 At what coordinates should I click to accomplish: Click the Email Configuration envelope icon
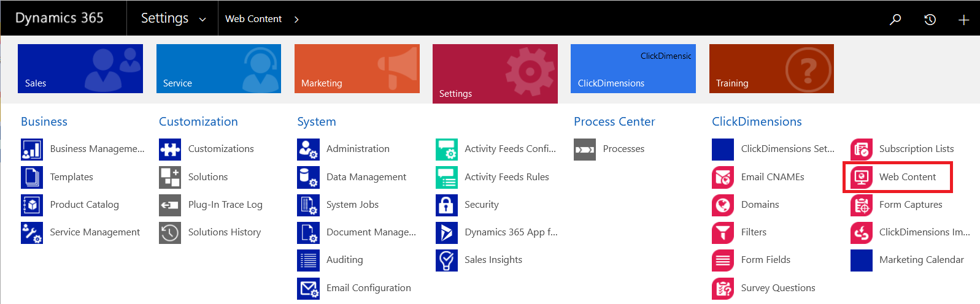click(308, 288)
